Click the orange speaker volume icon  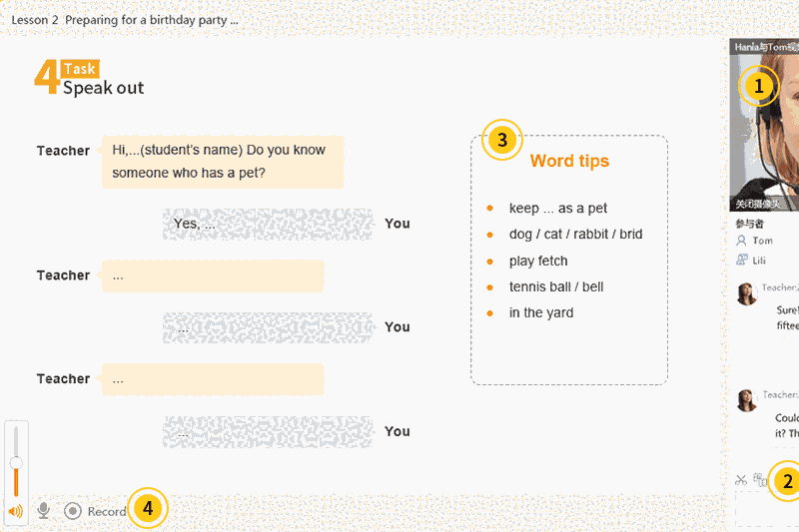(x=15, y=511)
